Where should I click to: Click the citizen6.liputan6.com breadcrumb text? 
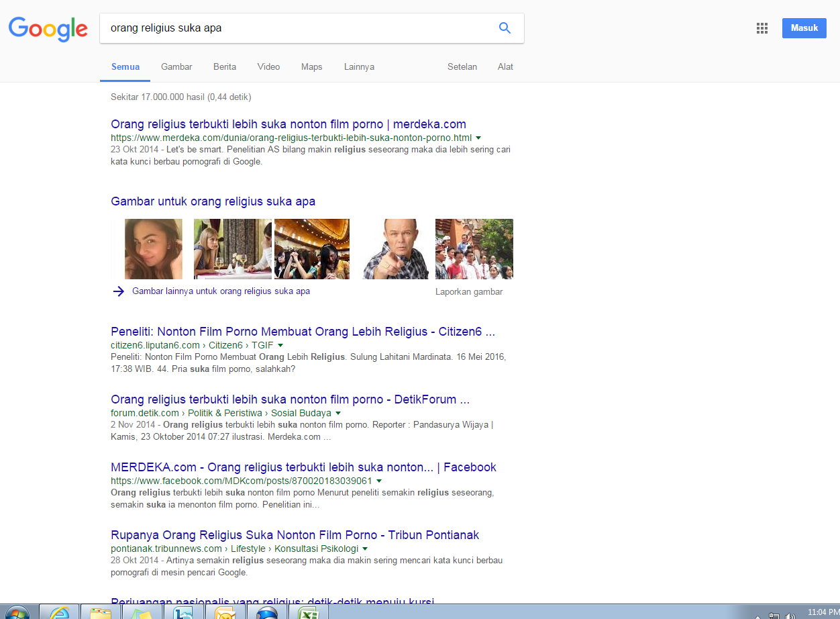click(155, 345)
